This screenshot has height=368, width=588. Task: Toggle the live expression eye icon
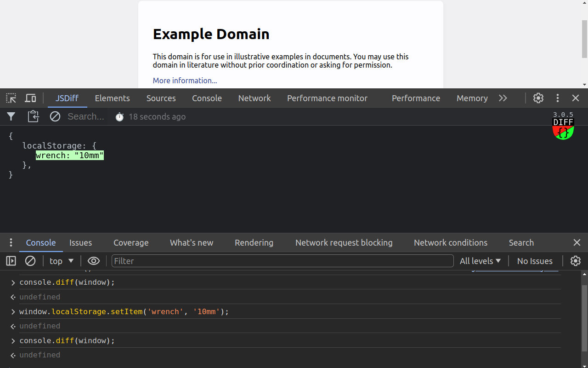94,261
